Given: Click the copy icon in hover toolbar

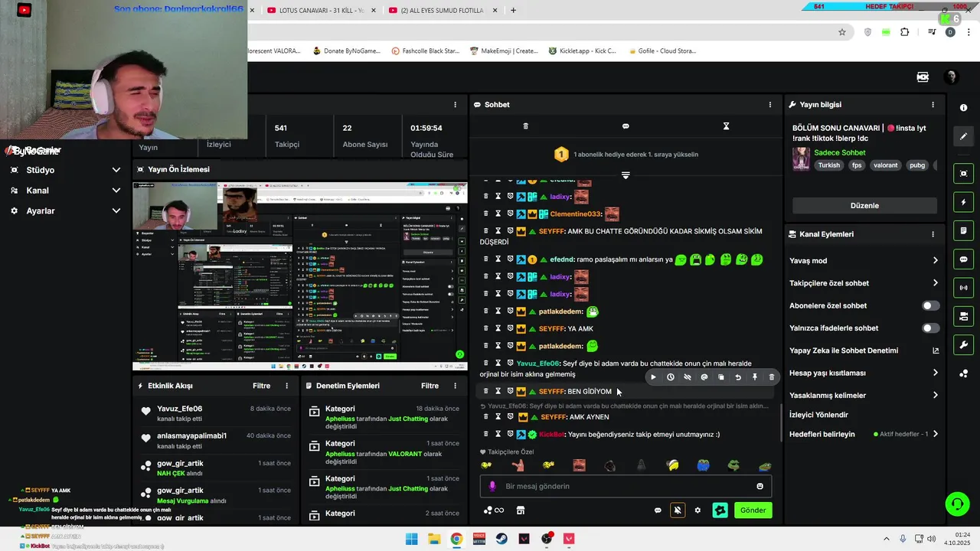Looking at the screenshot, I should click(x=721, y=377).
